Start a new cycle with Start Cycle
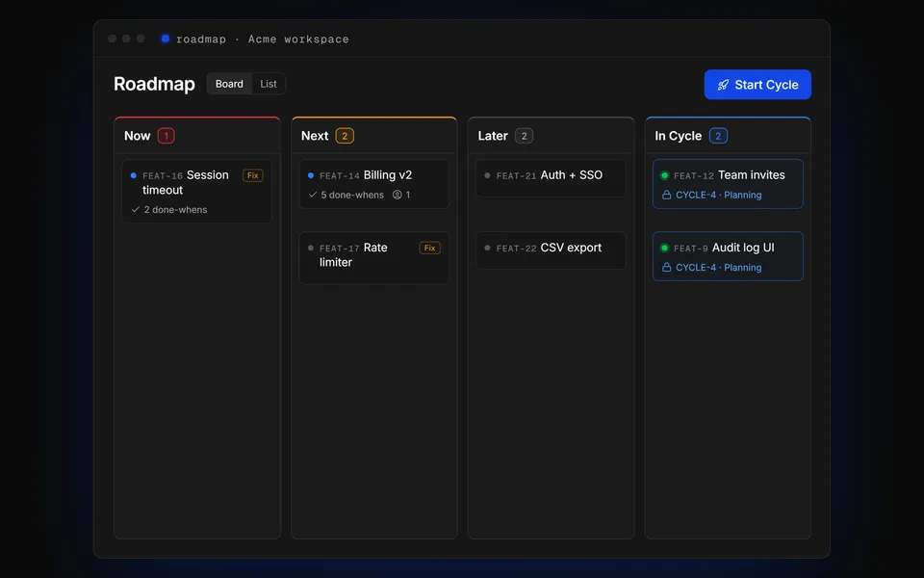 pos(757,85)
